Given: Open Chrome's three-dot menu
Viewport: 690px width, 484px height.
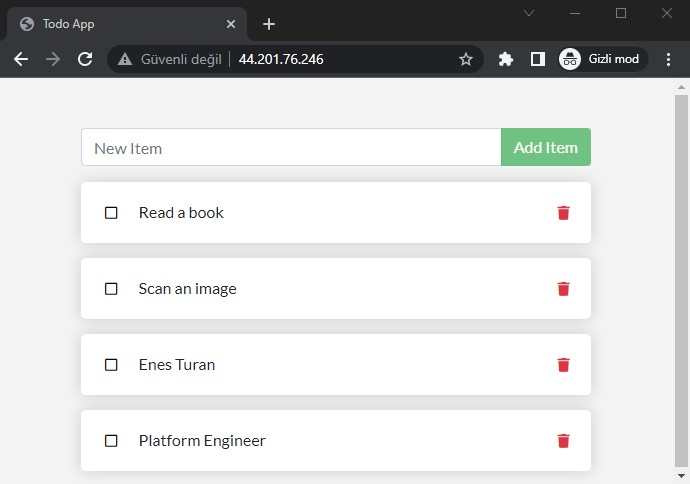Looking at the screenshot, I should pos(668,59).
